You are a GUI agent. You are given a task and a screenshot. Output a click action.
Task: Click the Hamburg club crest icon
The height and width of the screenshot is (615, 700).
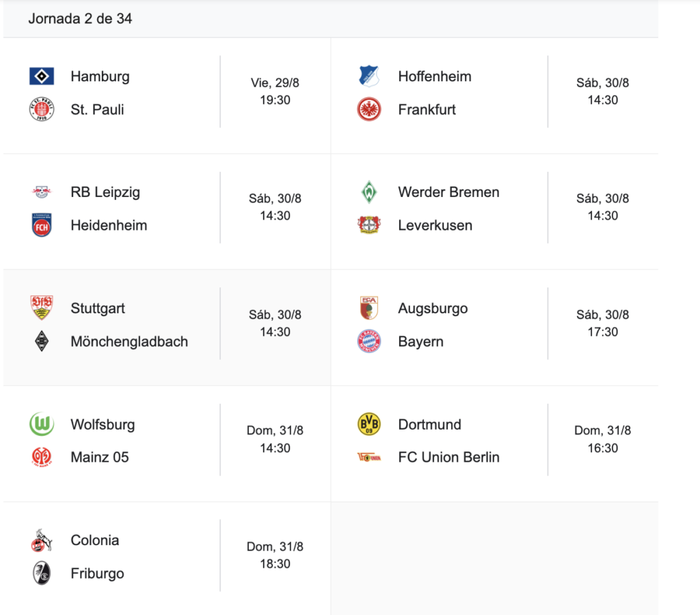point(42,77)
